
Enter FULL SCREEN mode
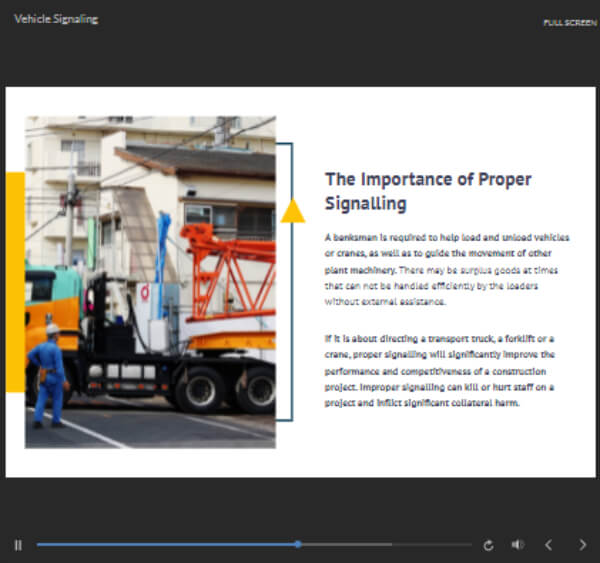coord(570,22)
